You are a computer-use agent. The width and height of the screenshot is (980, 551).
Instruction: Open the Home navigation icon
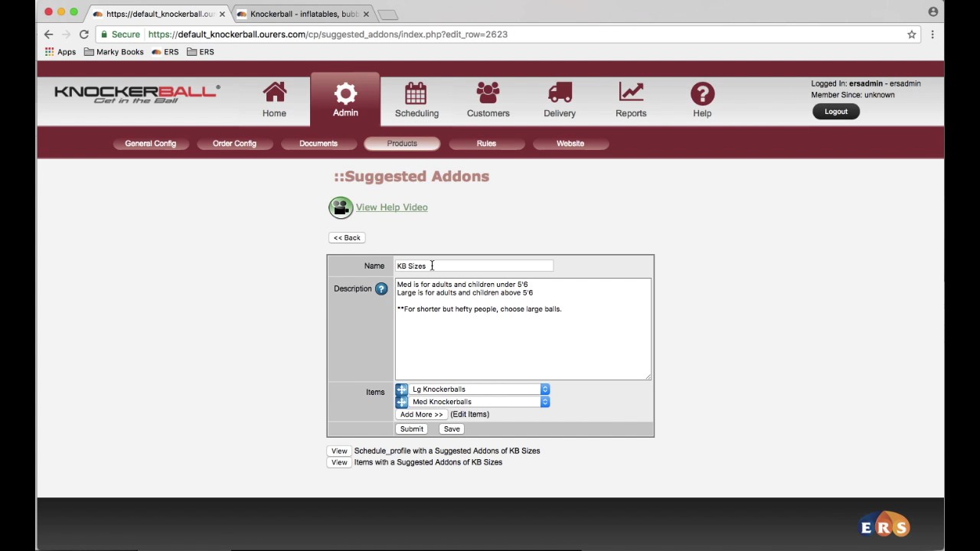point(274,100)
